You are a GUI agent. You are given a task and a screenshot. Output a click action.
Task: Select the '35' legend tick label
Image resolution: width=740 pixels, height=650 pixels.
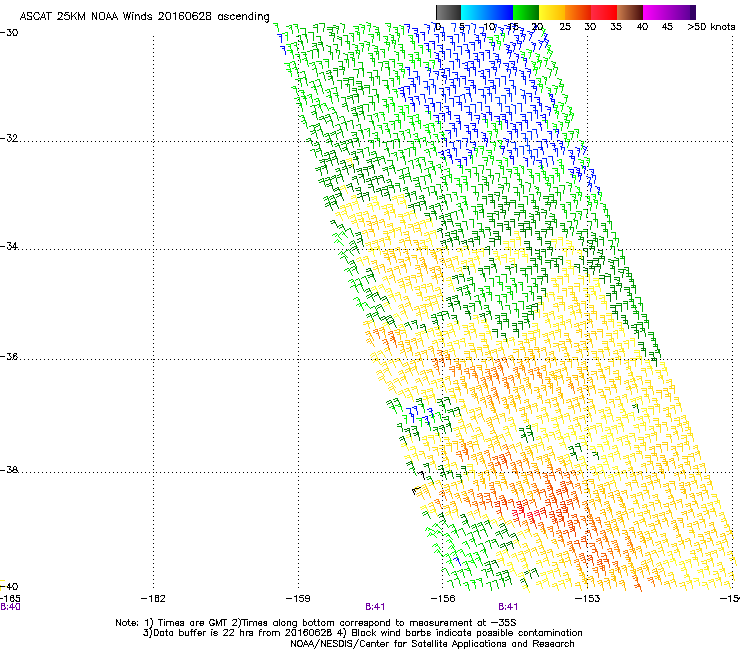pos(616,27)
